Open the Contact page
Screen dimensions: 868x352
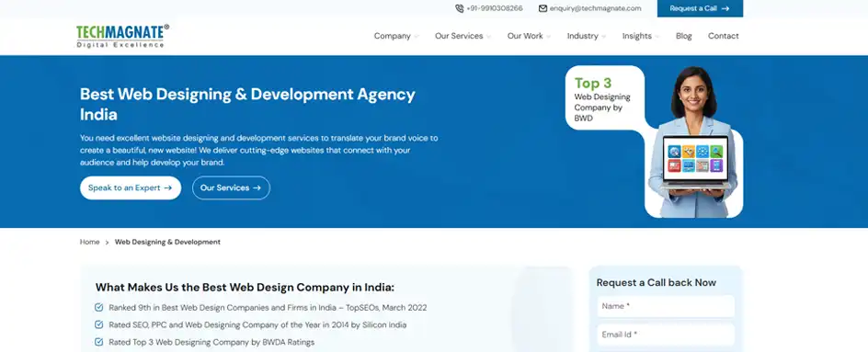click(x=723, y=36)
